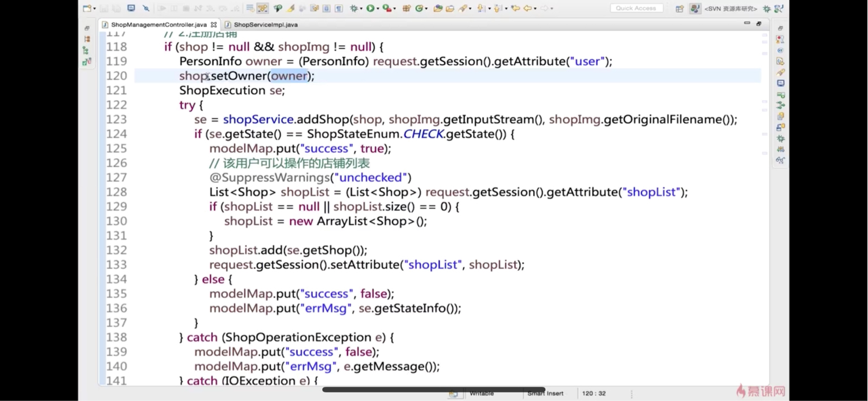868x401 pixels.
Task: Click the New wizard icon in toolbar
Action: [x=87, y=8]
